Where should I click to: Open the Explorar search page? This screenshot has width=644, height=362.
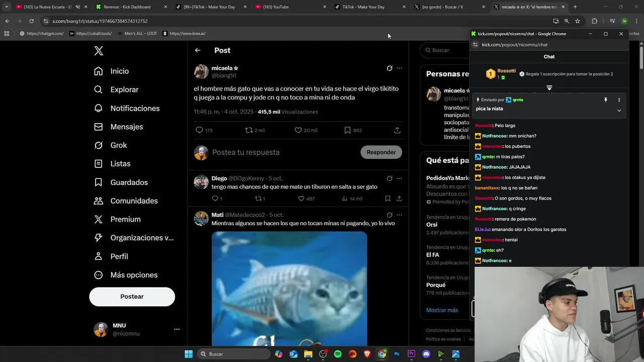click(116, 89)
